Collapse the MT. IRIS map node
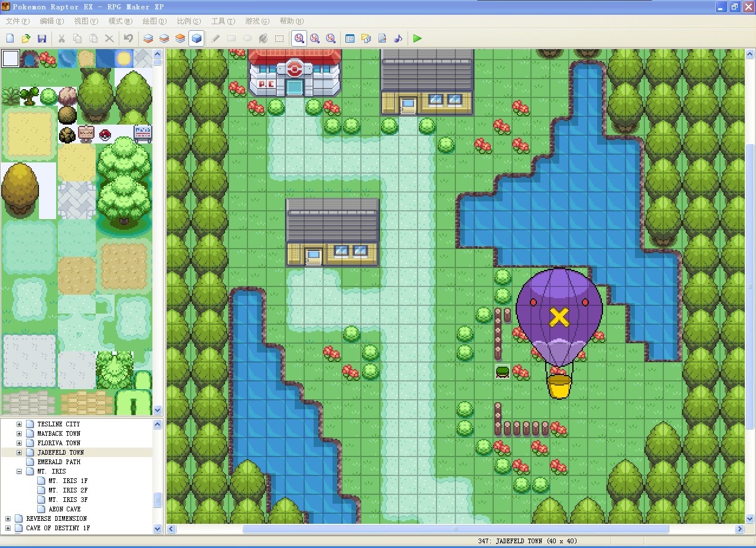 click(x=19, y=471)
